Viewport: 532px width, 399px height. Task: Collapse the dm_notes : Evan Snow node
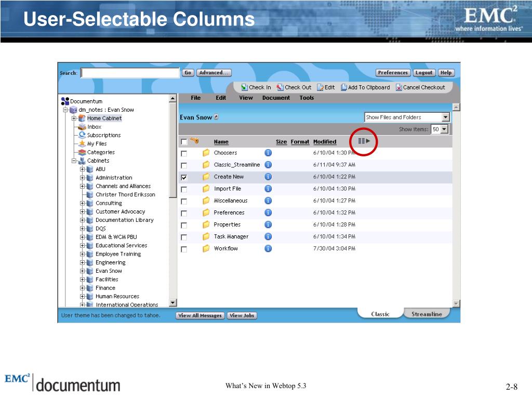tap(65, 110)
